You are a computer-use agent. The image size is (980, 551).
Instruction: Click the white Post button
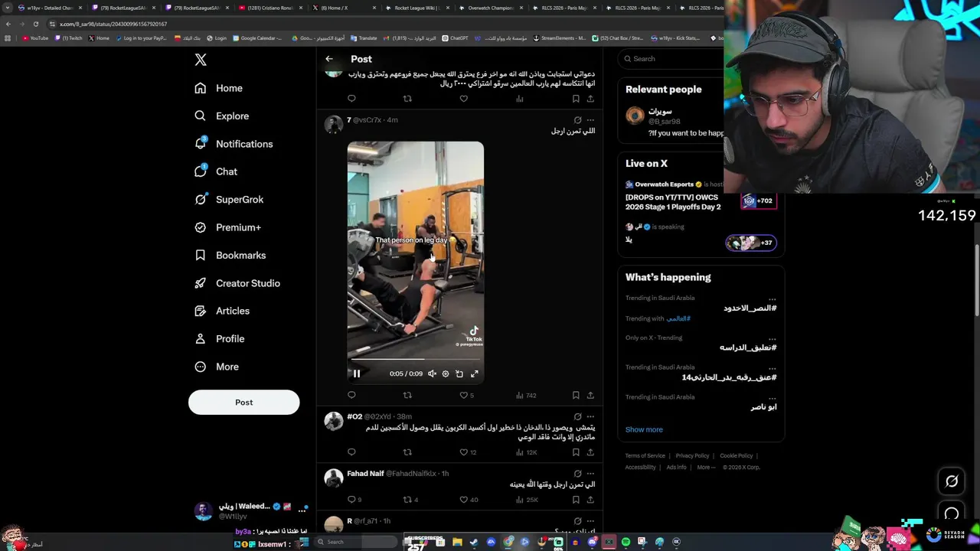point(243,403)
